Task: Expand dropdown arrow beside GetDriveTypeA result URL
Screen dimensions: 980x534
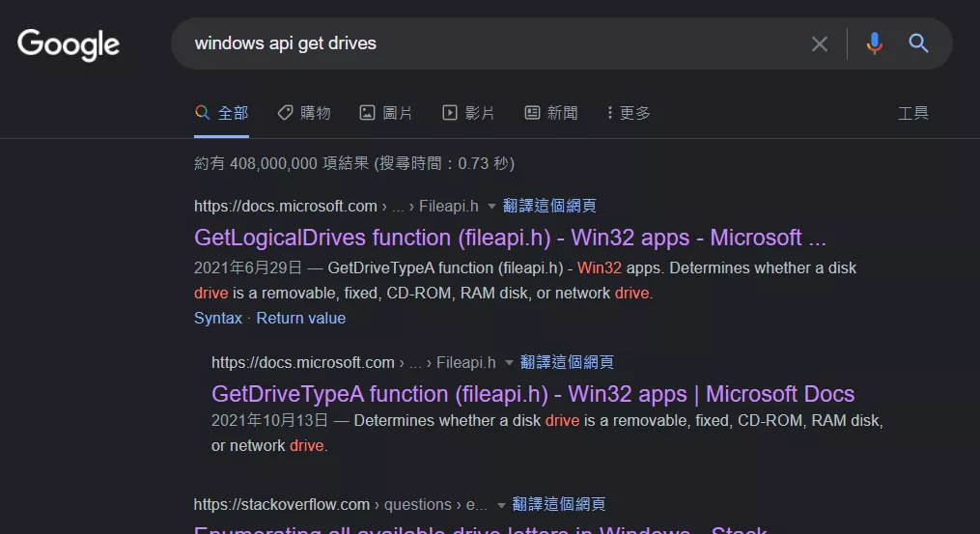Action: [509, 363]
